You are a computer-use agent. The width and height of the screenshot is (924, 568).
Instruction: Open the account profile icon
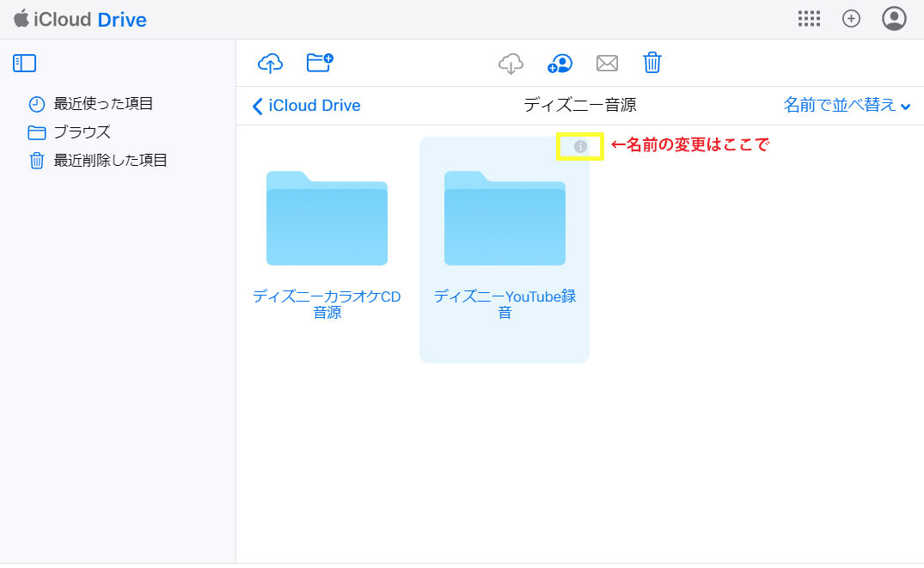click(894, 19)
